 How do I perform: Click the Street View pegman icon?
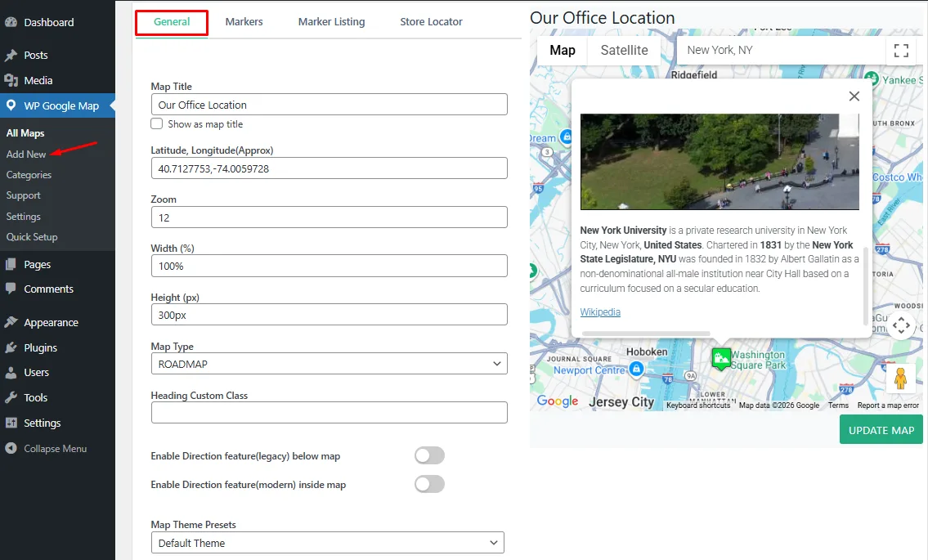click(x=900, y=379)
